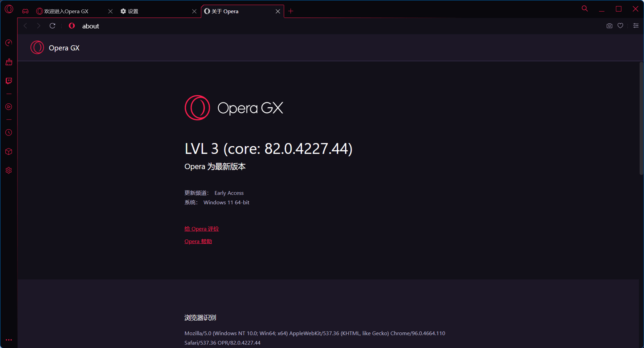Image resolution: width=644 pixels, height=348 pixels.
Task: Search tabs with magnifier icon
Action: pyautogui.click(x=585, y=8)
